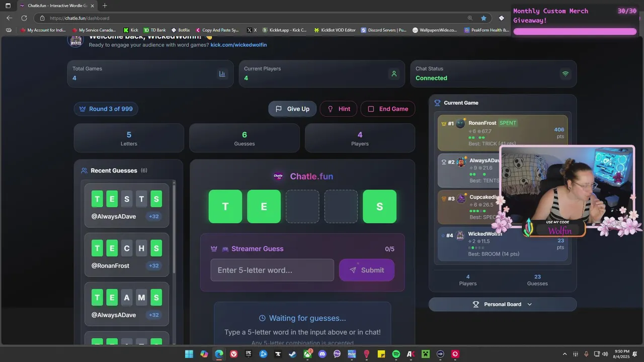Click RonanFrost's avatar in the leaderboard
The width and height of the screenshot is (644, 362).
[x=460, y=123]
